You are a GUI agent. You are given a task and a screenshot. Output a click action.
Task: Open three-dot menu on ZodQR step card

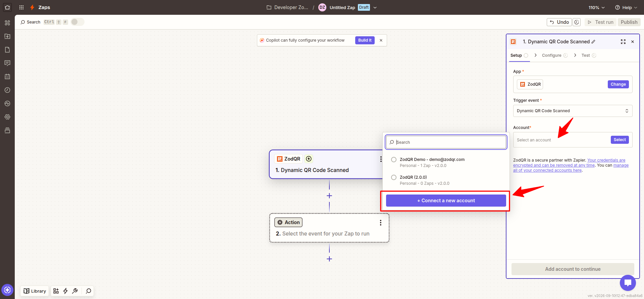[381, 159]
